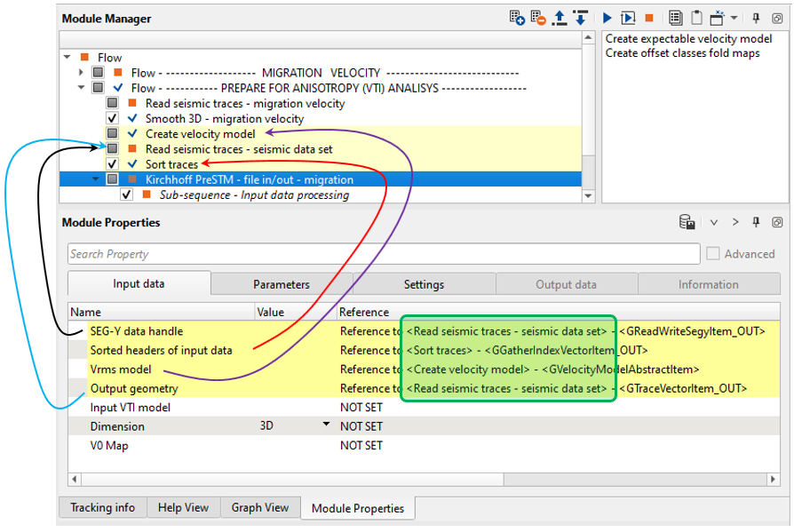
Task: Collapse the PREPARE FOR ANISOTROPY (VTI) flow
Action: pos(83,88)
